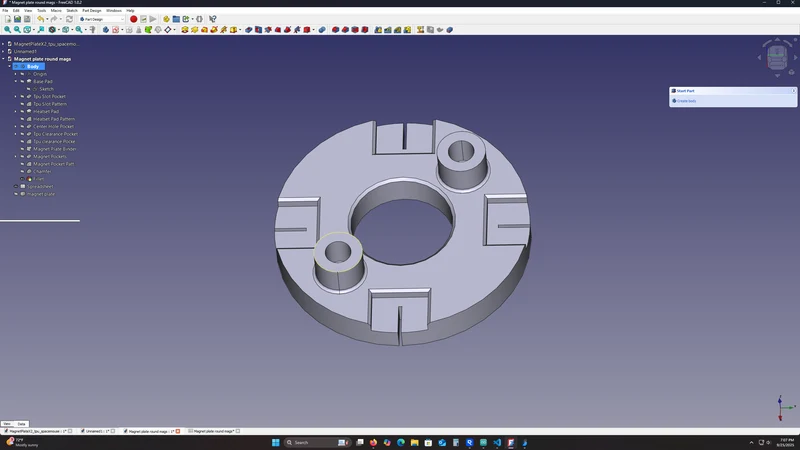Open the Edit menu
800x450 pixels.
tap(16, 10)
